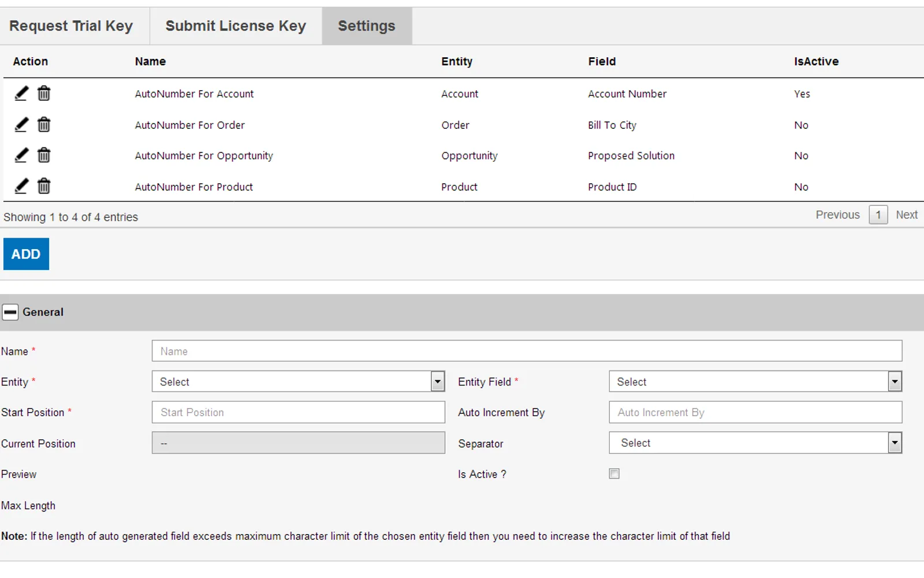The width and height of the screenshot is (924, 578).
Task: Open the Entity Field dropdown
Action: click(755, 381)
